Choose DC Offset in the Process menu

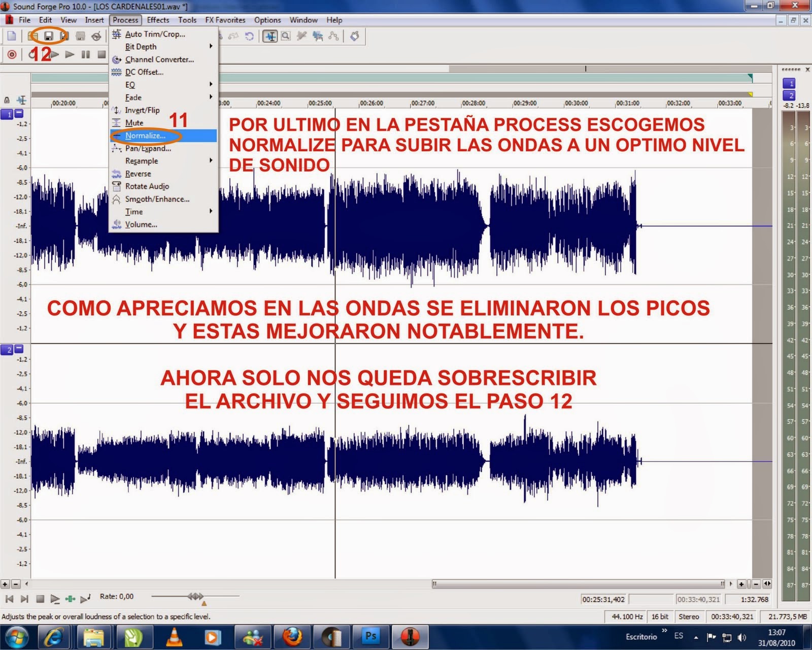(163, 72)
